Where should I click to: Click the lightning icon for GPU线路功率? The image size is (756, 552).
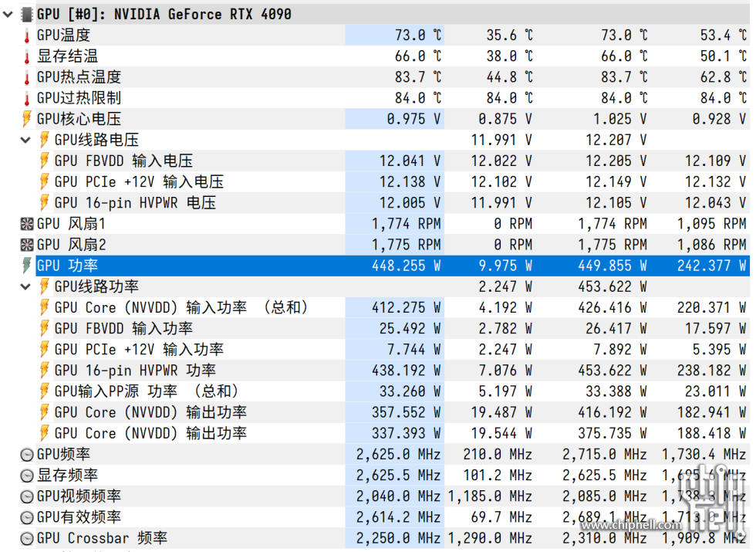click(45, 286)
